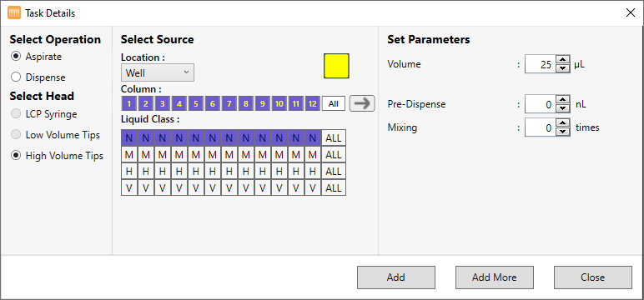This screenshot has width=644, height=300.
Task: Toggle column 4 button
Action: [179, 104]
